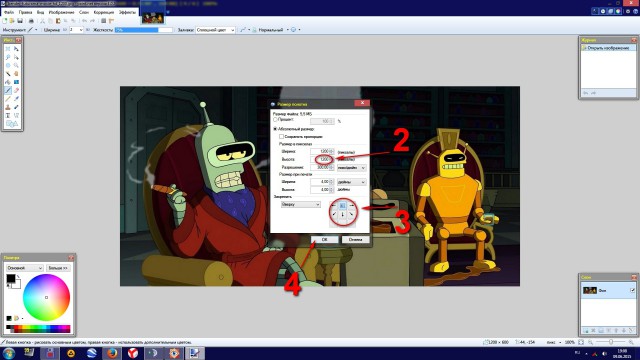This screenshot has width=640, height=360.
Task: Open the Image menu
Action: coord(61,12)
